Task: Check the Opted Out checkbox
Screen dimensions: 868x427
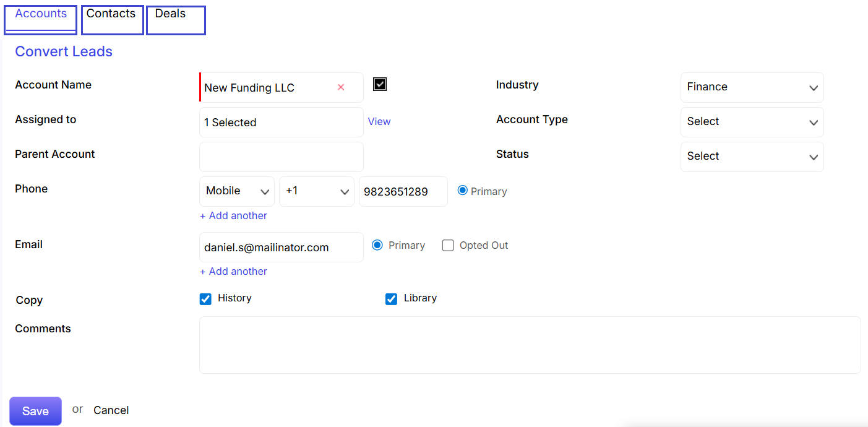Action: click(x=448, y=246)
